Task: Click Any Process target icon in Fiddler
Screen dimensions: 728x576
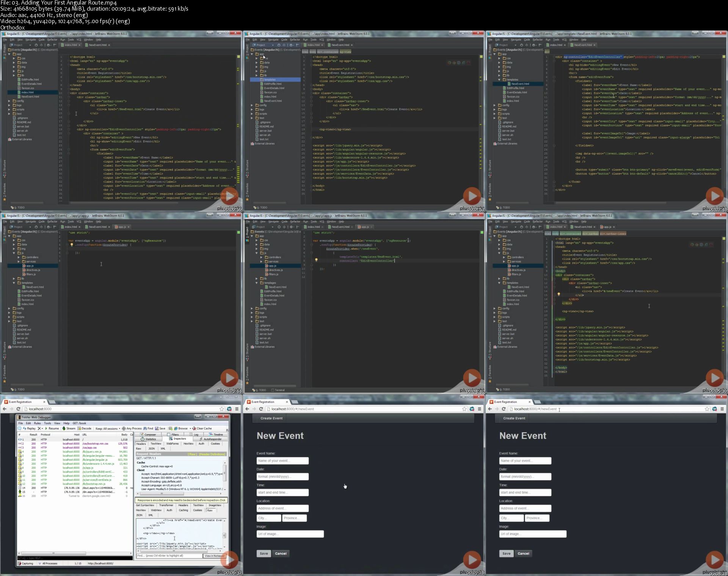Action: click(x=124, y=429)
